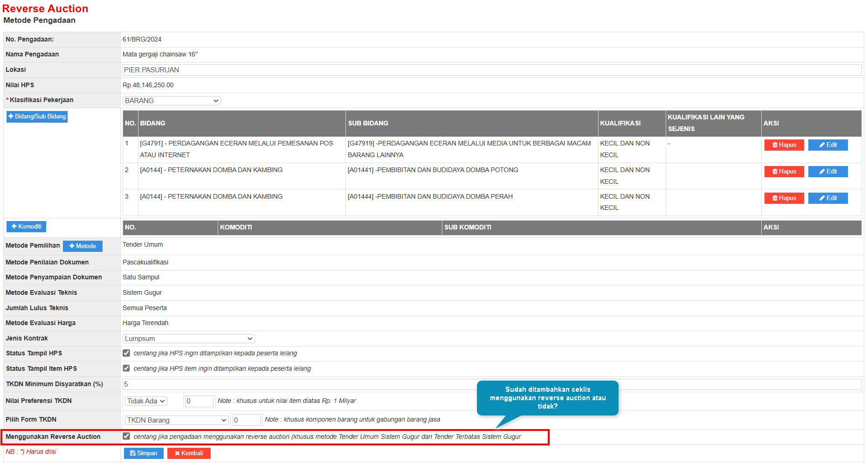
Task: Delete the Domba Perah sub bidang row
Action: pyautogui.click(x=784, y=198)
